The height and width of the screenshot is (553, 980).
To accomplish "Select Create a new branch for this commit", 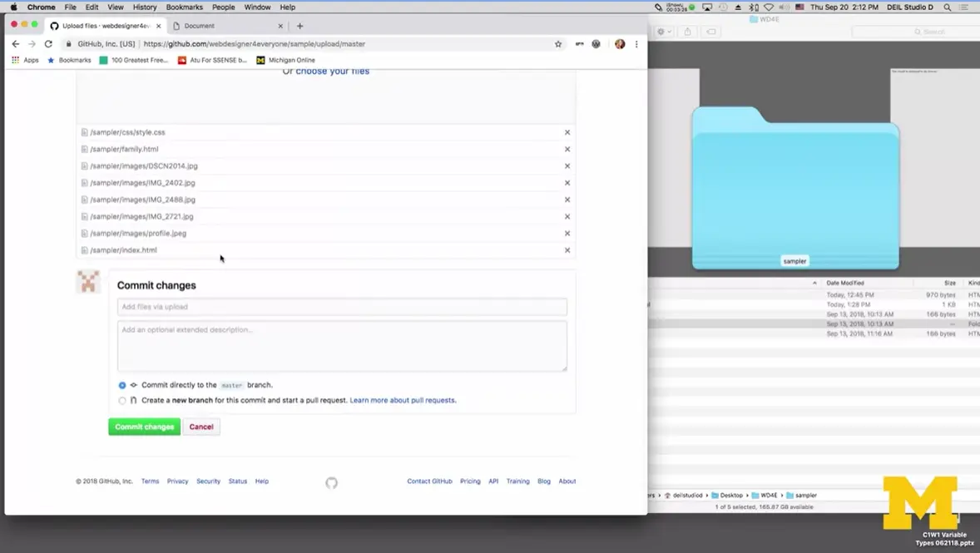I will [x=122, y=400].
